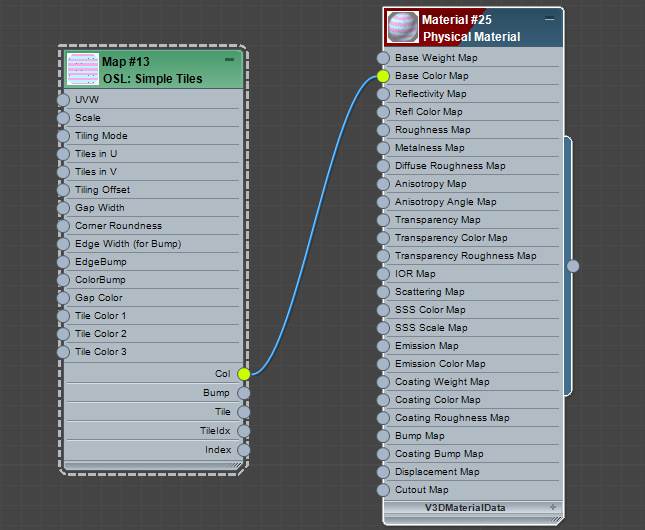Click the connected Base Color Map socket
645x530 pixels.
click(383, 76)
